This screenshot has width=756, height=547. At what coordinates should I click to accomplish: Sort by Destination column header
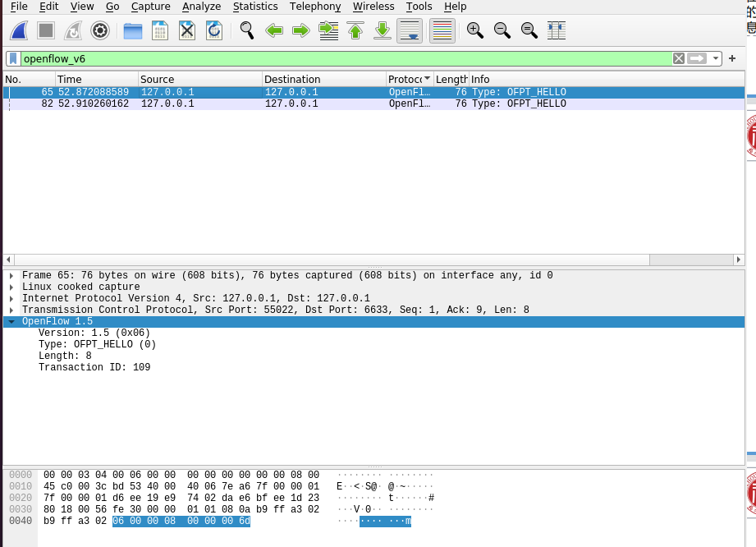coord(324,79)
